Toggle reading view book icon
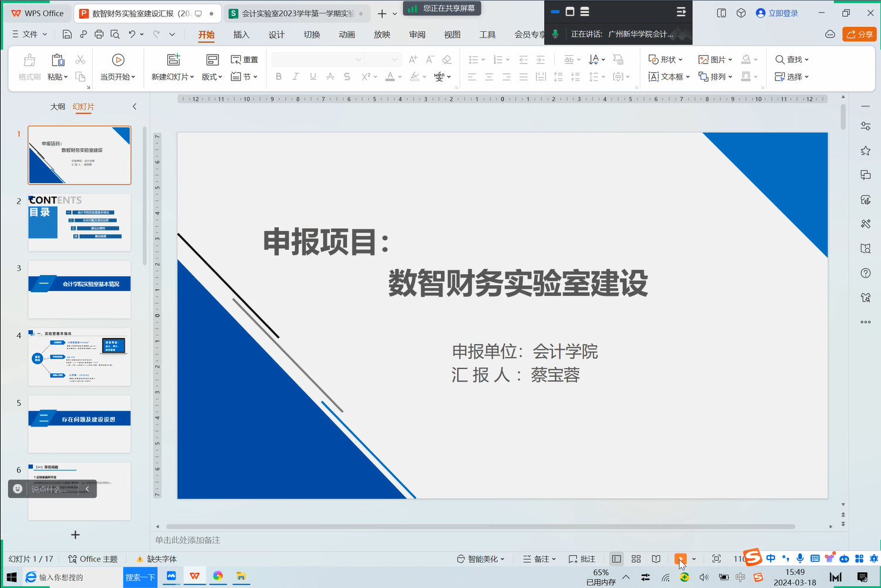This screenshot has width=881, height=588. point(656,559)
